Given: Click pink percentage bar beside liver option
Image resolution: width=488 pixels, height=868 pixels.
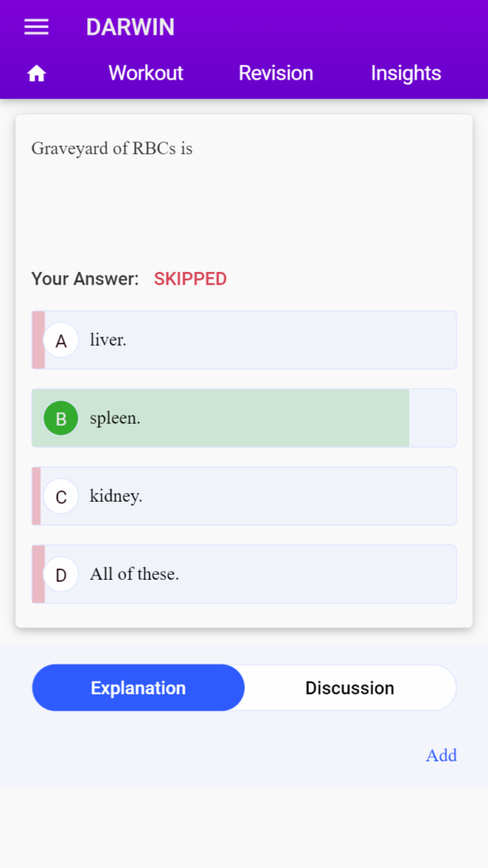Looking at the screenshot, I should click(x=38, y=340).
